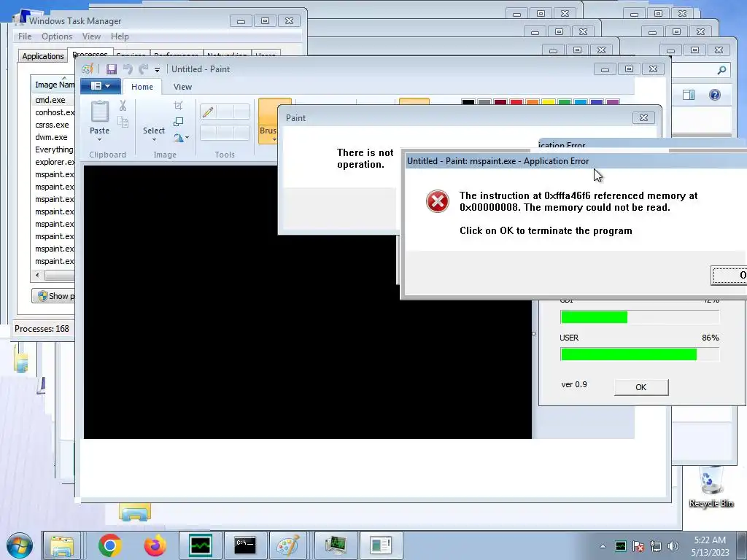Sort by the Image Name column header
Image resolution: width=747 pixels, height=560 pixels.
[53, 85]
